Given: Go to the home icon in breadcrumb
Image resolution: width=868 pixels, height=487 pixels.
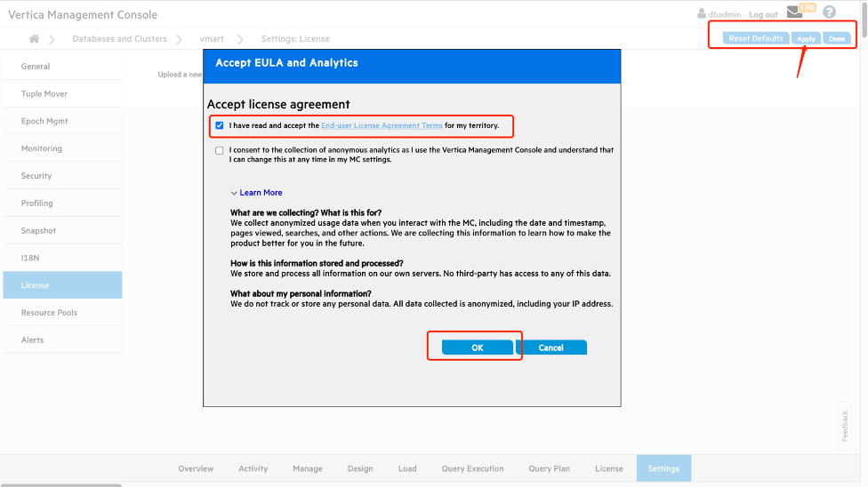Looking at the screenshot, I should 35,39.
